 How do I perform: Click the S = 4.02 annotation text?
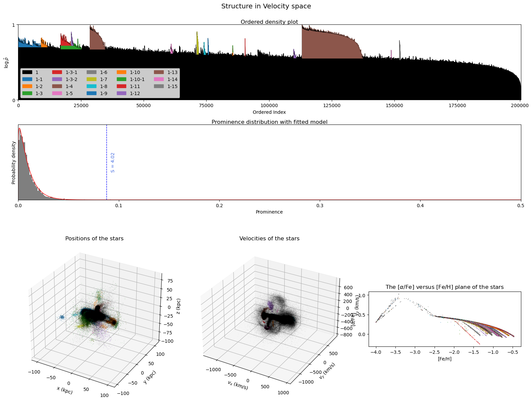point(113,163)
